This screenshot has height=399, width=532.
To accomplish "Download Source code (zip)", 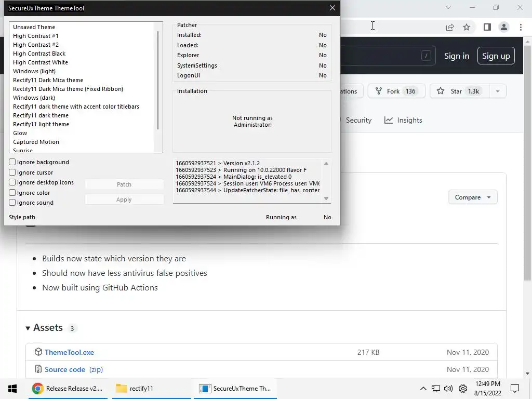I will coord(74,369).
